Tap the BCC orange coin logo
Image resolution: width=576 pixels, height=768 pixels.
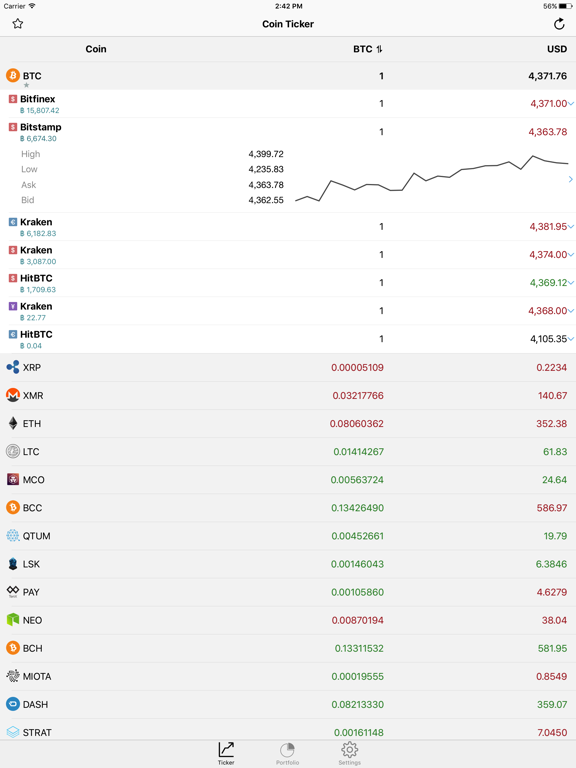13,507
